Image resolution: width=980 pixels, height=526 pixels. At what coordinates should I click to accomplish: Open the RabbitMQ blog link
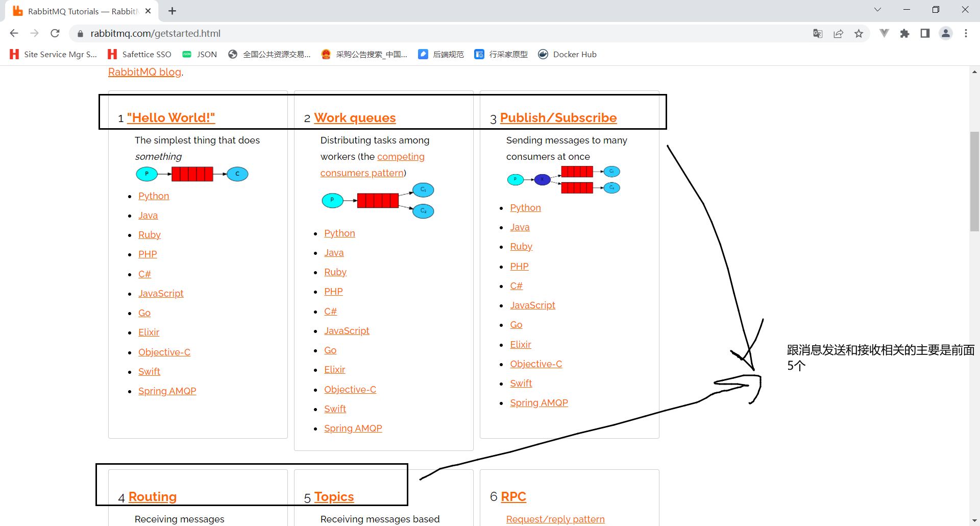[x=144, y=72]
